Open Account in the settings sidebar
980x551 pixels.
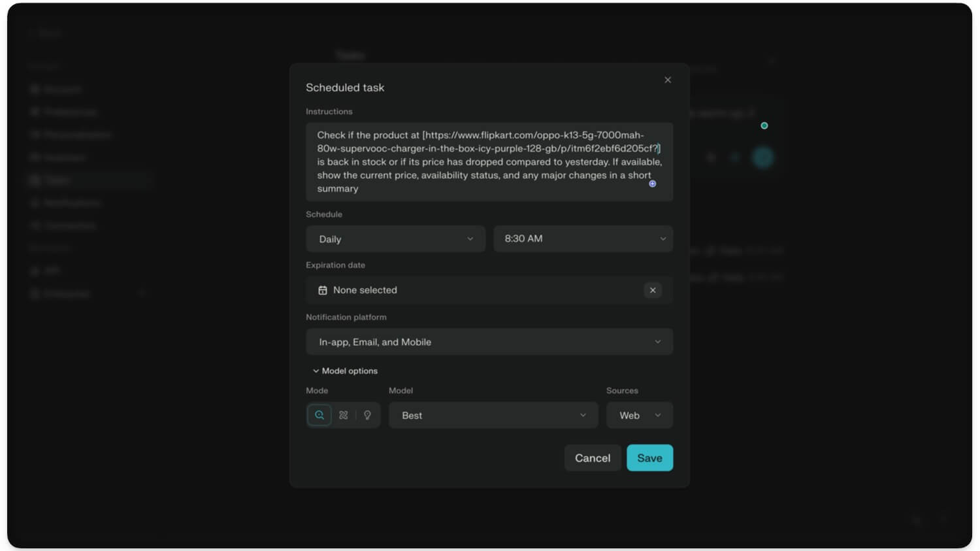click(62, 89)
